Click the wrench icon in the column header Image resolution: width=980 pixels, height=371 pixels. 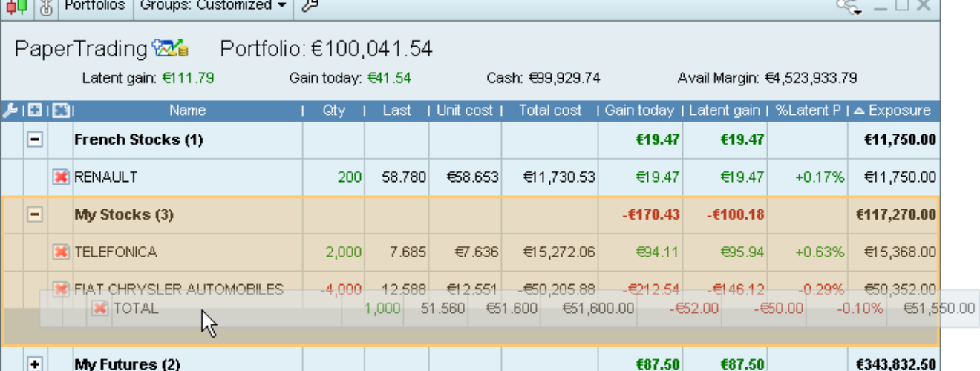point(11,111)
